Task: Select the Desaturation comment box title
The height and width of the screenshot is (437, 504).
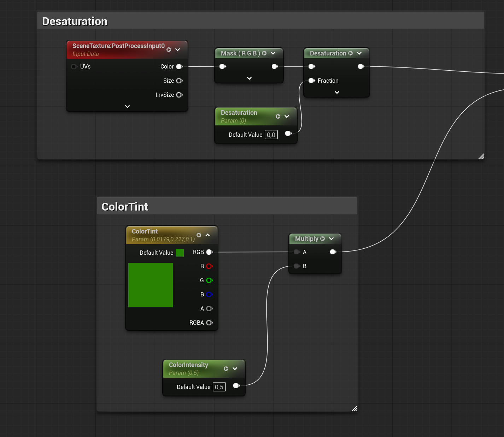Action: point(75,21)
